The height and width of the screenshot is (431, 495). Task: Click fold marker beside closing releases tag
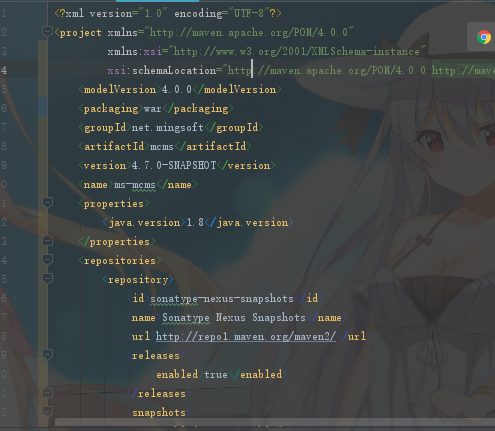point(47,393)
